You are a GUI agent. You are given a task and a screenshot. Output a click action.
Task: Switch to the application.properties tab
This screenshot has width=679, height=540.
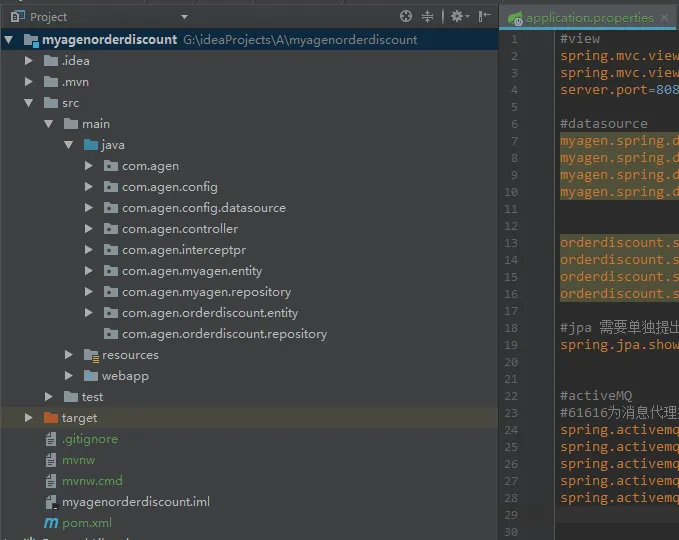[x=589, y=18]
